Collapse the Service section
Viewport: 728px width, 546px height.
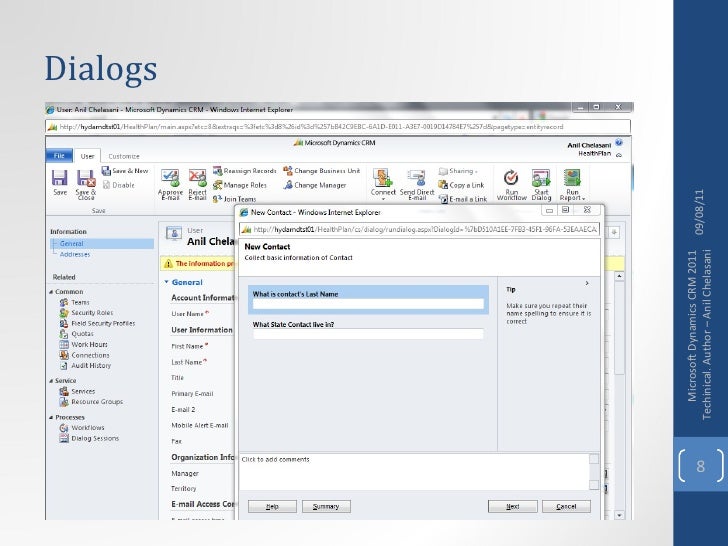(51, 381)
